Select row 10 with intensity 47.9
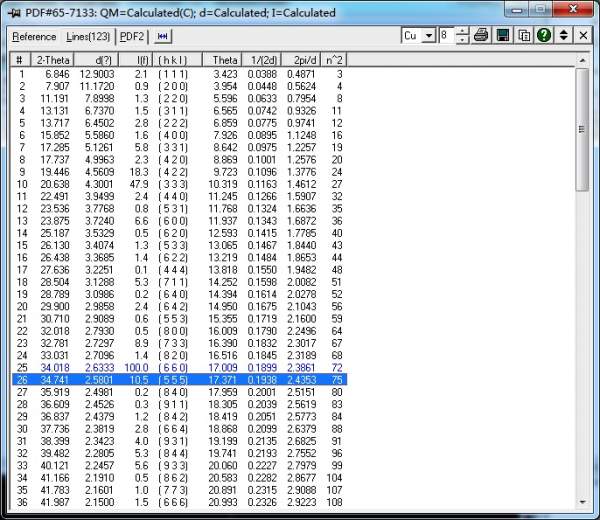The image size is (600, 520). [178, 184]
